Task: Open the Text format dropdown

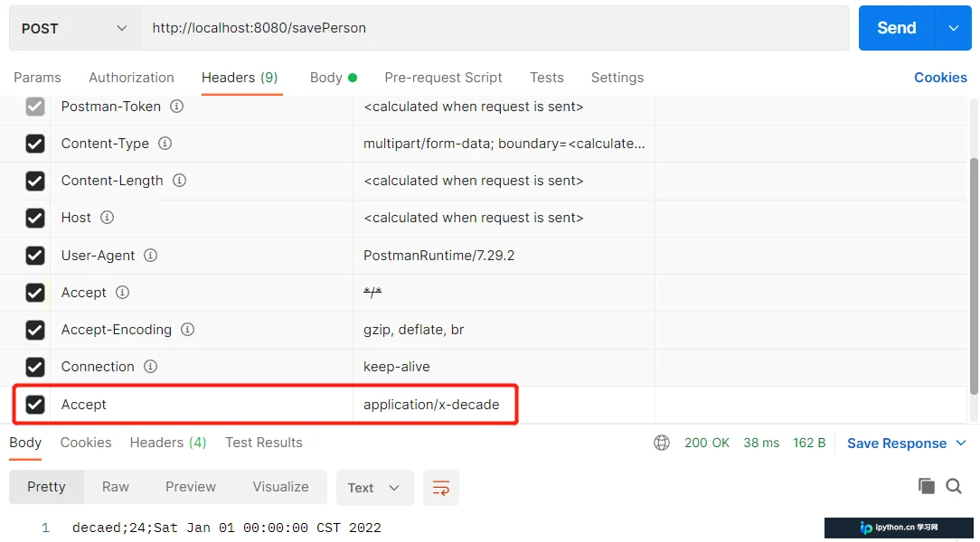Action: (x=375, y=488)
